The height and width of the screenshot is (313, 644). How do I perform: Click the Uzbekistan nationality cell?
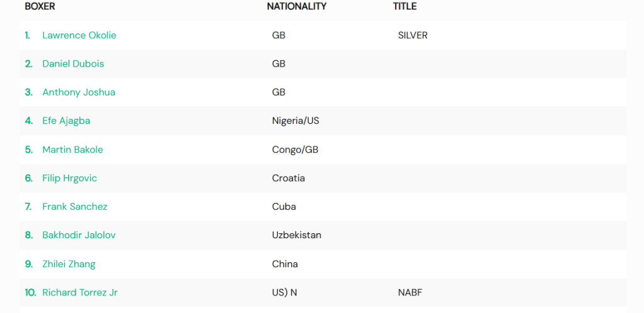[x=297, y=236]
